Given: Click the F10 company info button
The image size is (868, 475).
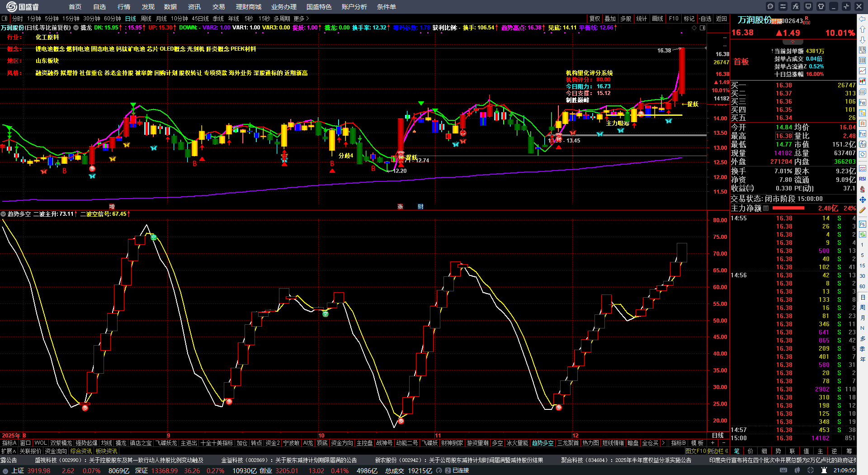Looking at the screenshot, I should (x=674, y=19).
